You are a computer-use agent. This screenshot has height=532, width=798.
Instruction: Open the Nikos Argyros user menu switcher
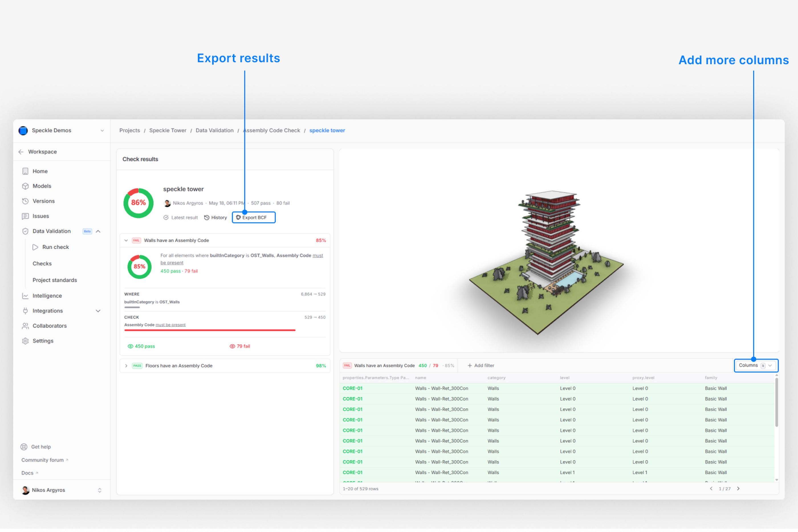[x=100, y=490]
